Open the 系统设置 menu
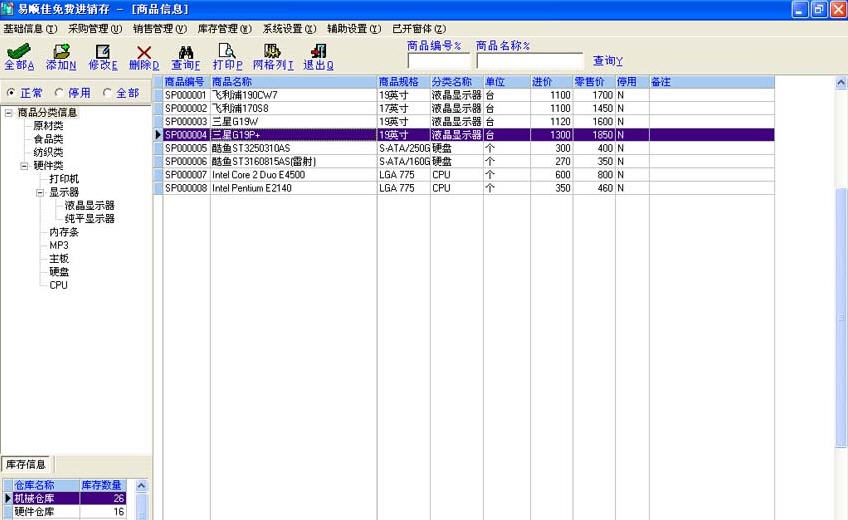The width and height of the screenshot is (848, 520). click(289, 29)
